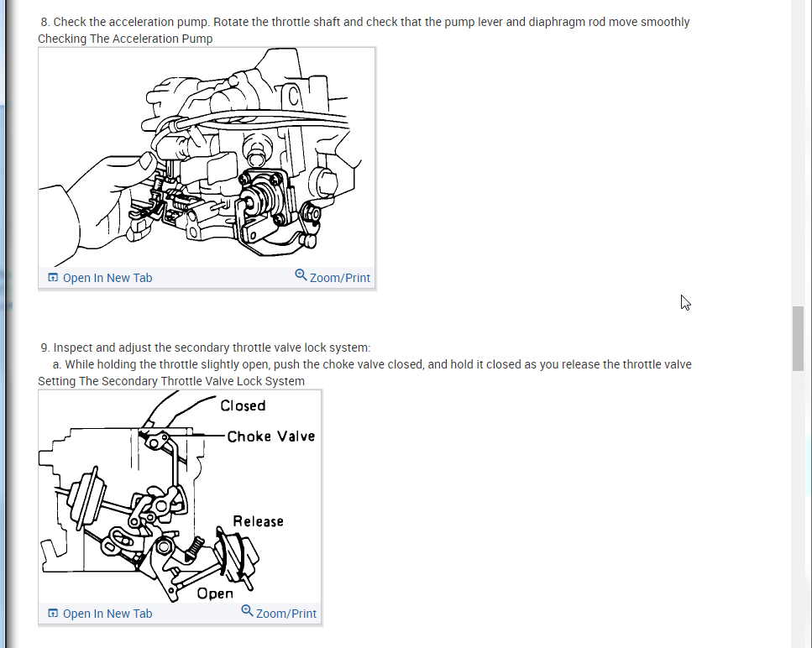Click the new-tab icon under acceleration pump diagram
Image resolution: width=812 pixels, height=648 pixels.
click(x=53, y=278)
